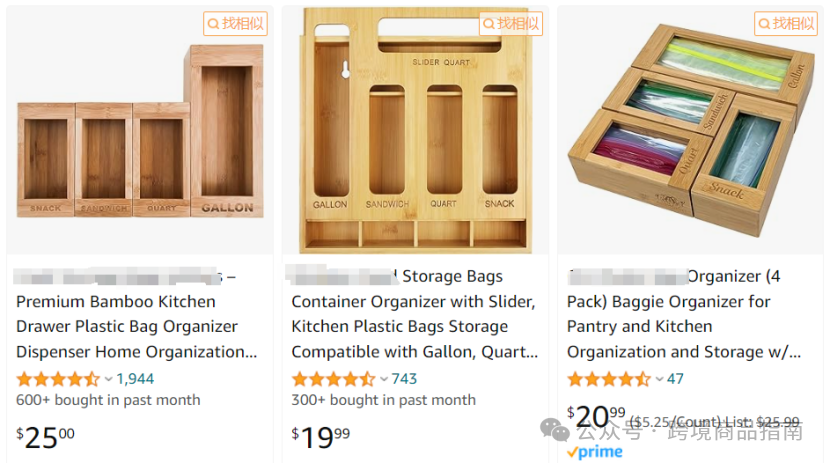The image size is (830, 463).
Task: Click 找相似 button on 4-pack organizer
Action: click(x=786, y=24)
